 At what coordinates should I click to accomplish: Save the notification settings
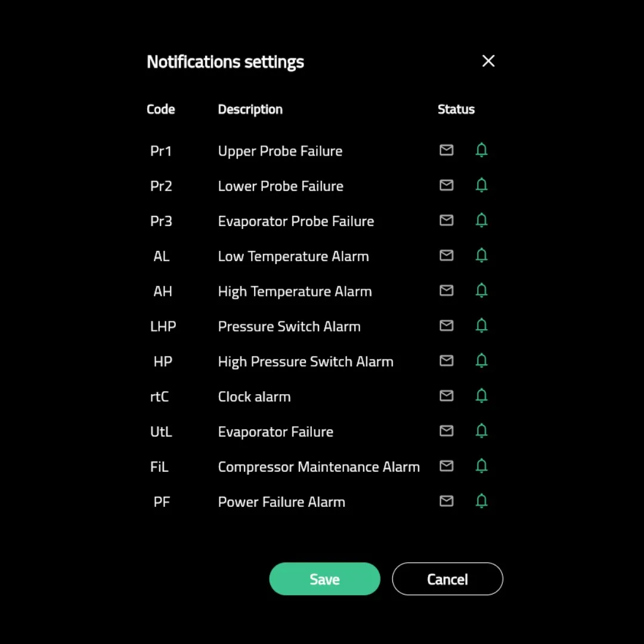pos(324,579)
